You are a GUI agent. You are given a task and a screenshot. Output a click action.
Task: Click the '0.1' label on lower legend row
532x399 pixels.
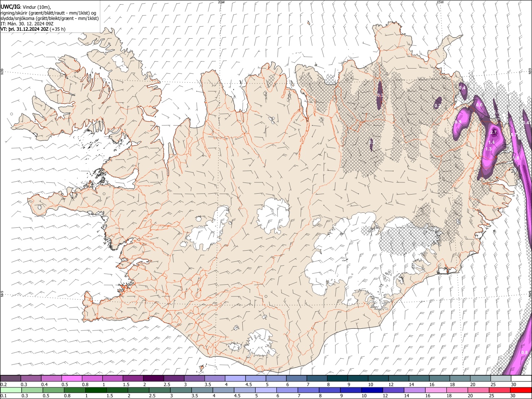(3, 396)
